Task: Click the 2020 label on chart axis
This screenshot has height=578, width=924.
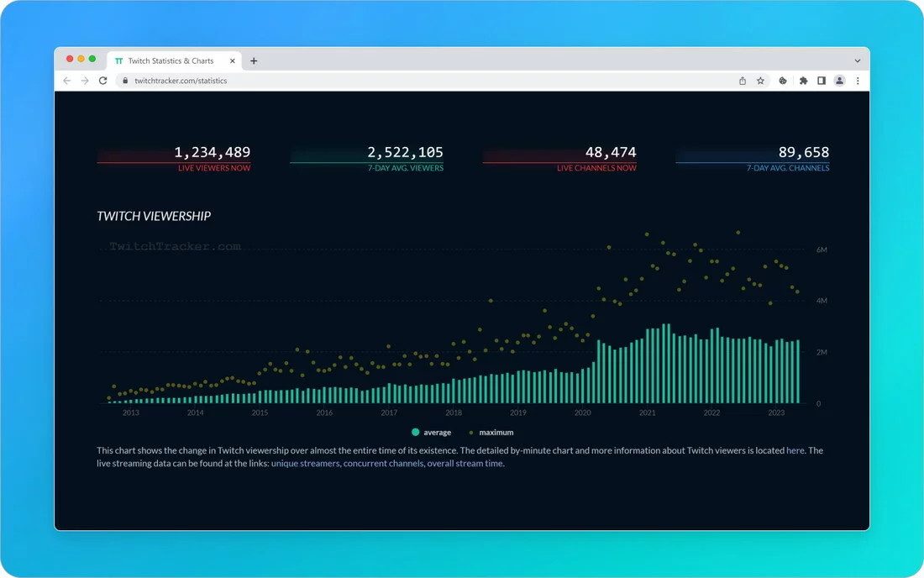Action: (583, 412)
